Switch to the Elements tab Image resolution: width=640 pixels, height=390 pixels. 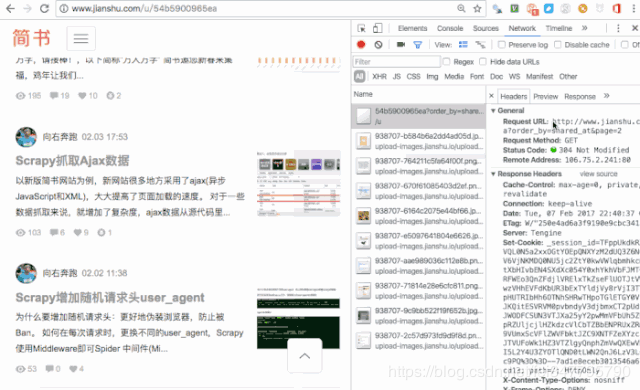point(412,28)
